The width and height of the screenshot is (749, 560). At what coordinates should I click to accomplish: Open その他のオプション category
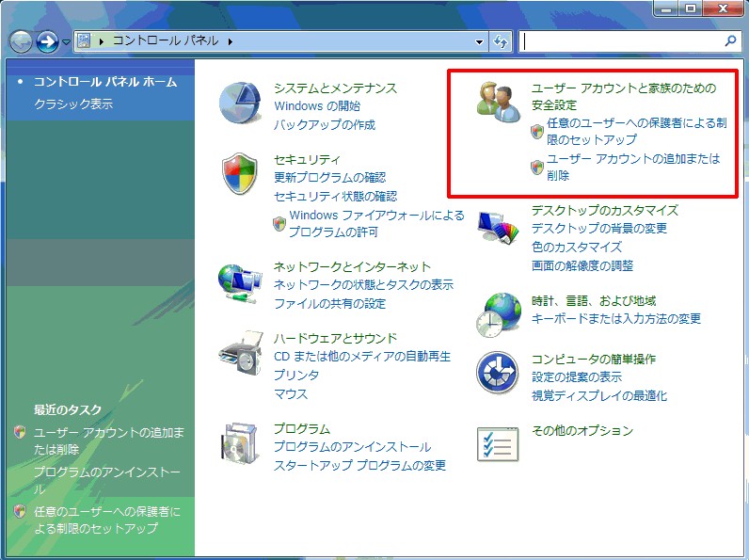click(x=582, y=430)
